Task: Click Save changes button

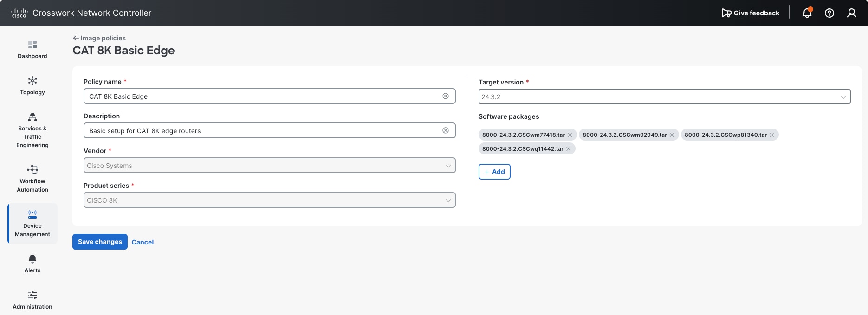Action: 100,242
